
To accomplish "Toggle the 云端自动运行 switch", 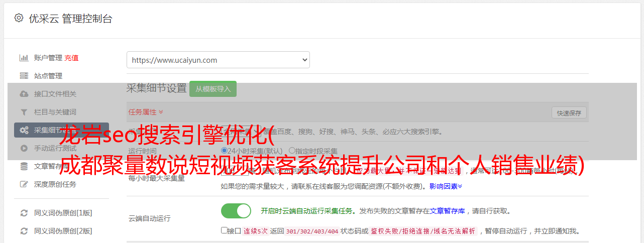I will [x=236, y=211].
